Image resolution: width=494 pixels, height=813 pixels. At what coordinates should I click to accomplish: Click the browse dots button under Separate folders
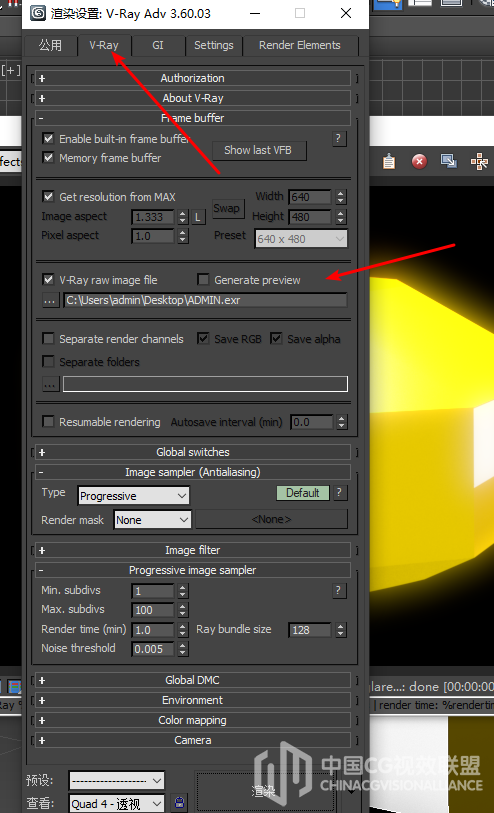click(x=50, y=384)
